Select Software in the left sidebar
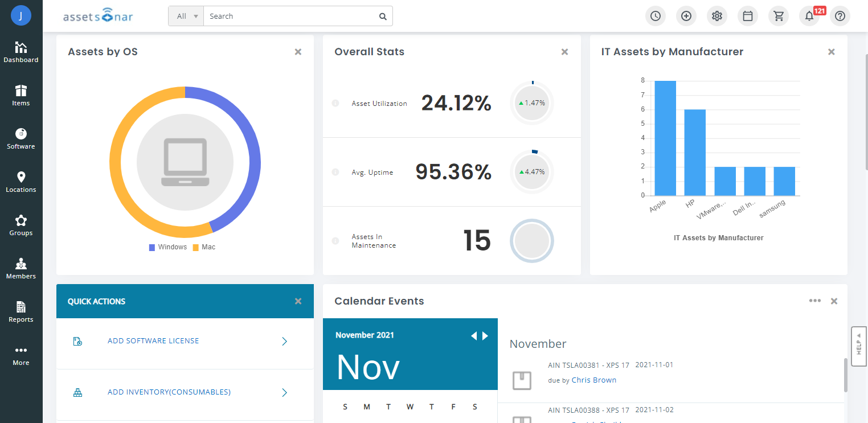Screen dimensions: 868x423 [21, 139]
